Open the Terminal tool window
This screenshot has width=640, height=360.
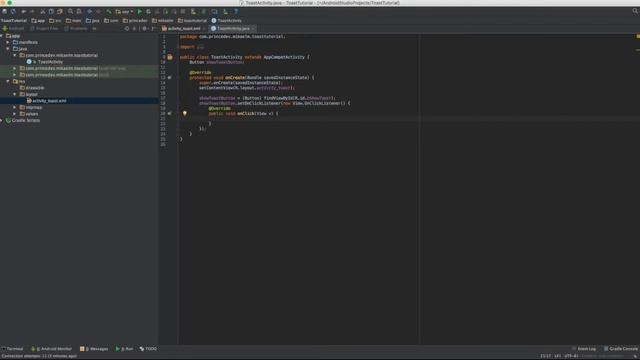(x=13, y=349)
